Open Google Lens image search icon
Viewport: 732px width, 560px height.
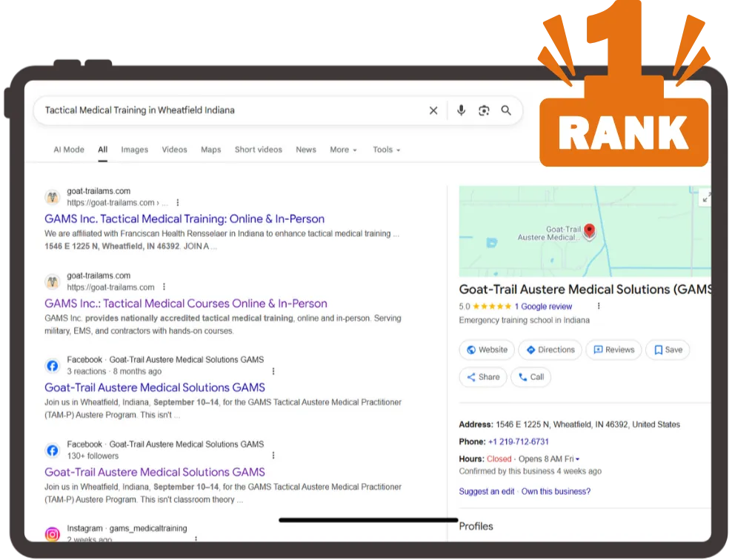484,110
